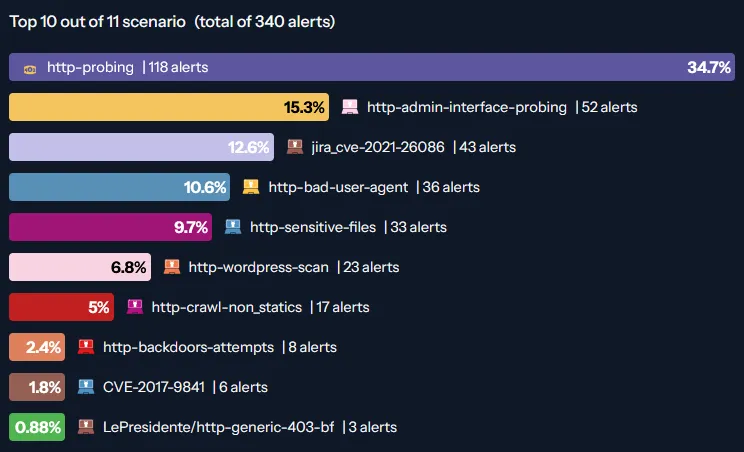Click the http-bad-user-agent label
The width and height of the screenshot is (744, 452).
tap(338, 187)
